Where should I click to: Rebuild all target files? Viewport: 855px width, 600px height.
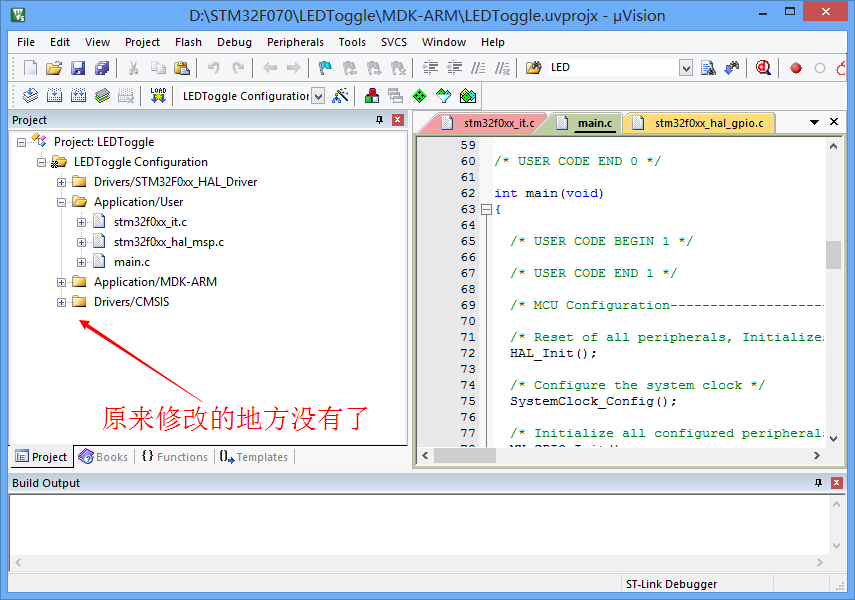[78, 96]
